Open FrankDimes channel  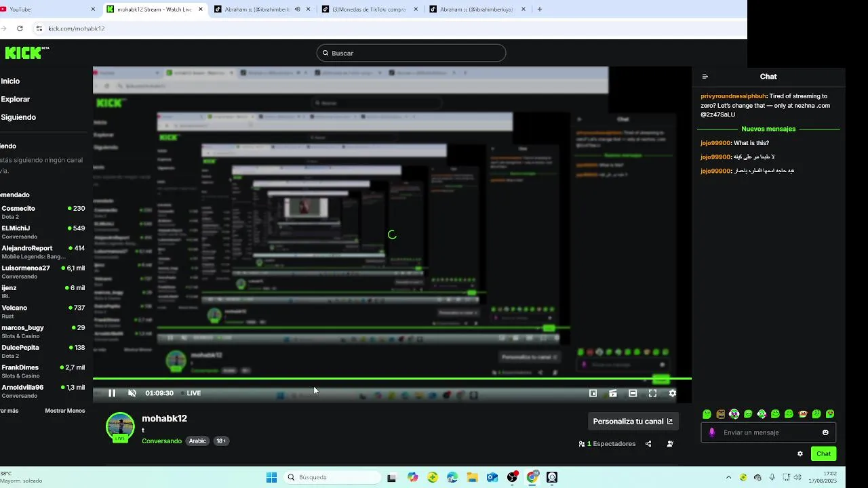point(43,371)
